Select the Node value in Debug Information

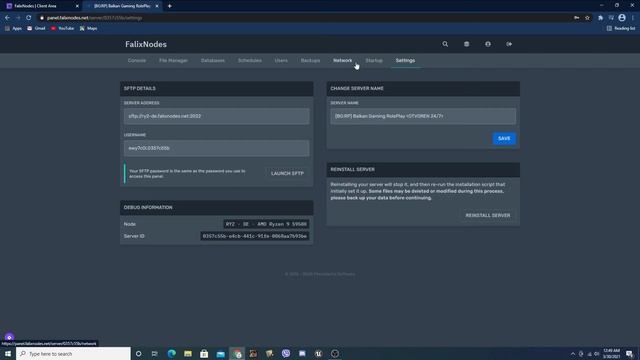click(x=266, y=224)
